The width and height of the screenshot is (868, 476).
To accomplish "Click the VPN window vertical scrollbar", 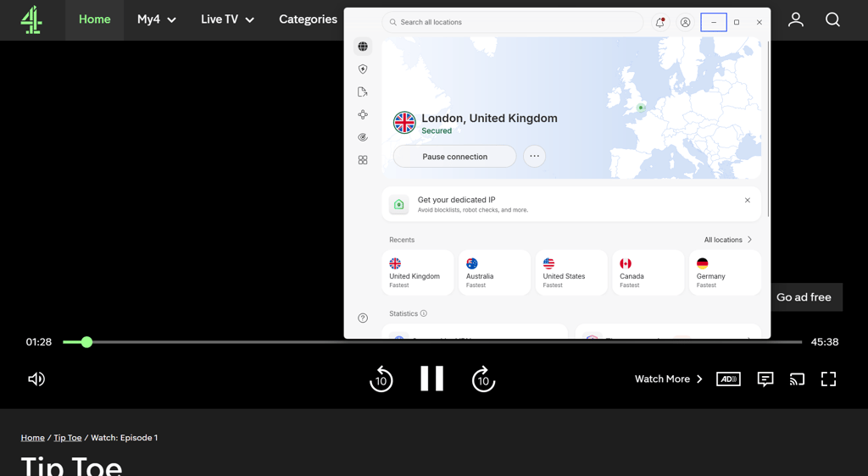I will coord(768,127).
